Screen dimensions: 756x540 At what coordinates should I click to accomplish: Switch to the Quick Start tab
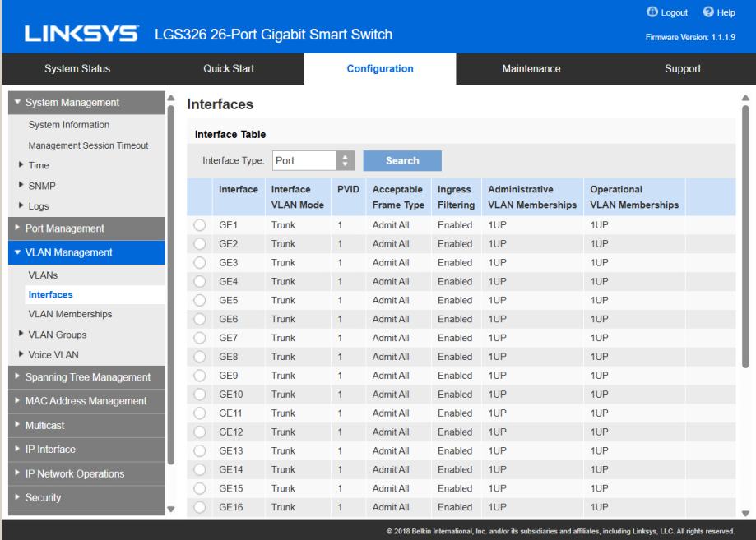[x=229, y=69]
